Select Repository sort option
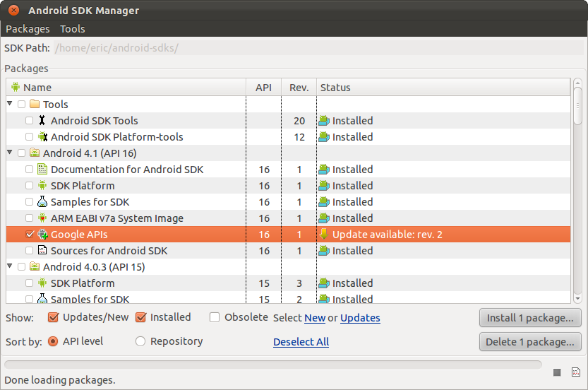Screen dimensions: 588x390 140,341
